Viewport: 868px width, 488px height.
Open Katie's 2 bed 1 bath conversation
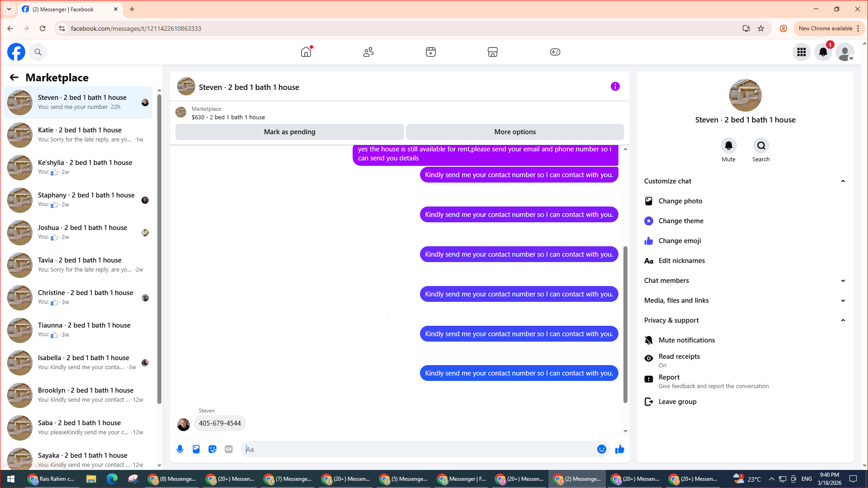click(x=80, y=135)
